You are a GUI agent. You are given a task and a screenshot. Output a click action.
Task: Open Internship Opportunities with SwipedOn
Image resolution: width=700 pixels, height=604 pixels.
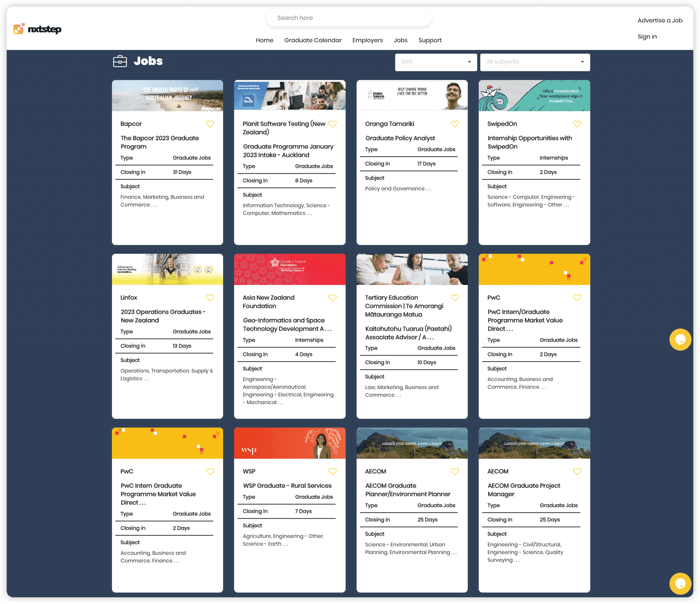(x=530, y=142)
